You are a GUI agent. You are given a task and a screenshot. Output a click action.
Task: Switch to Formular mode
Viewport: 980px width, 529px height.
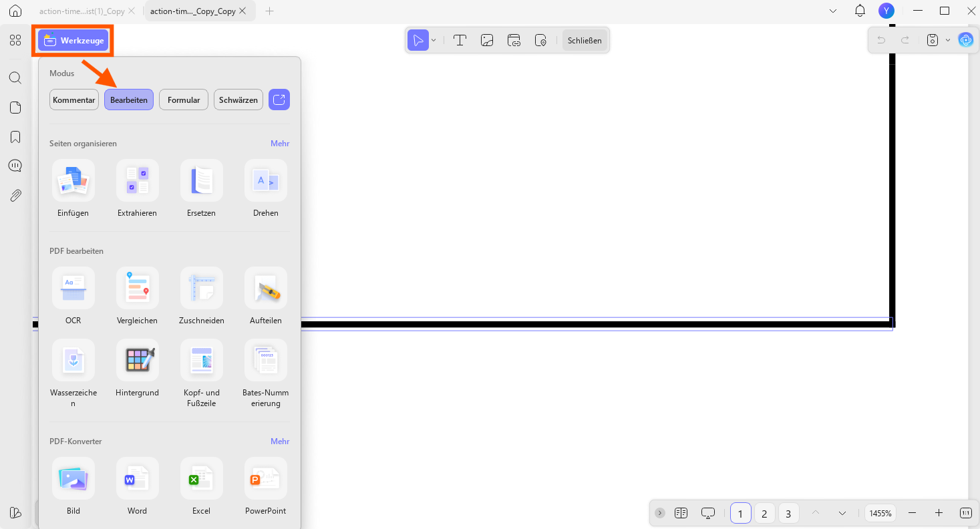[184, 100]
